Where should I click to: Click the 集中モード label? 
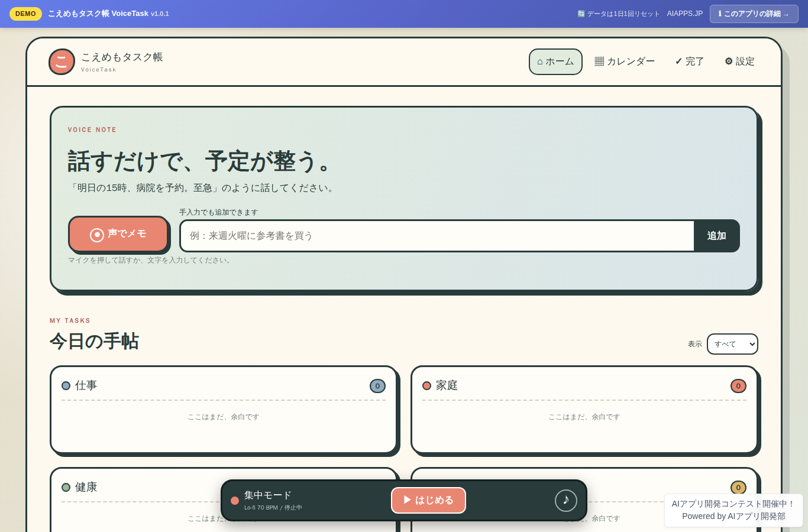(x=268, y=495)
